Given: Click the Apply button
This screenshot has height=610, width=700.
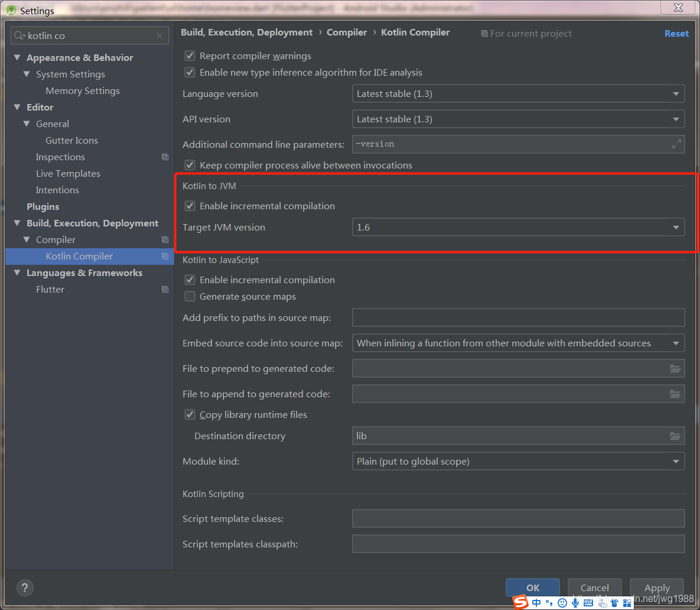Looking at the screenshot, I should coord(657,588).
